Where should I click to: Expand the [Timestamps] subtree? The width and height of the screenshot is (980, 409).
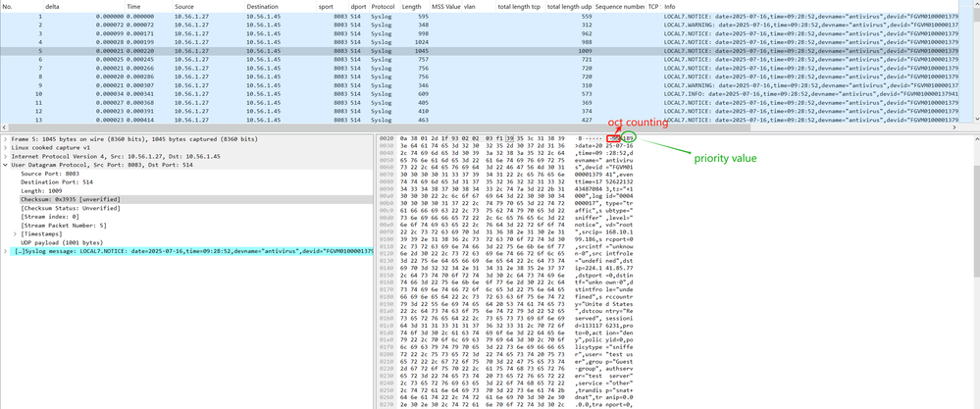coord(15,233)
